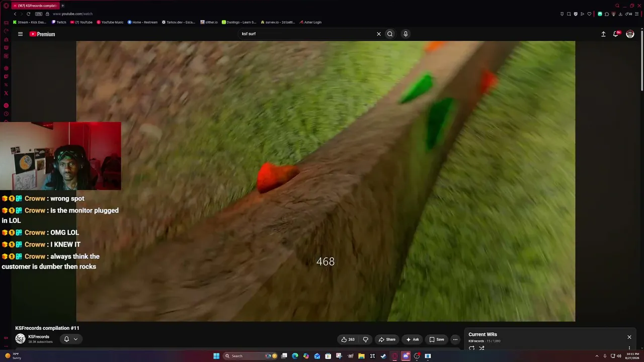Screen dimensions: 644x362
Task: Close the Current WRs playlist panel
Action: click(x=629, y=337)
